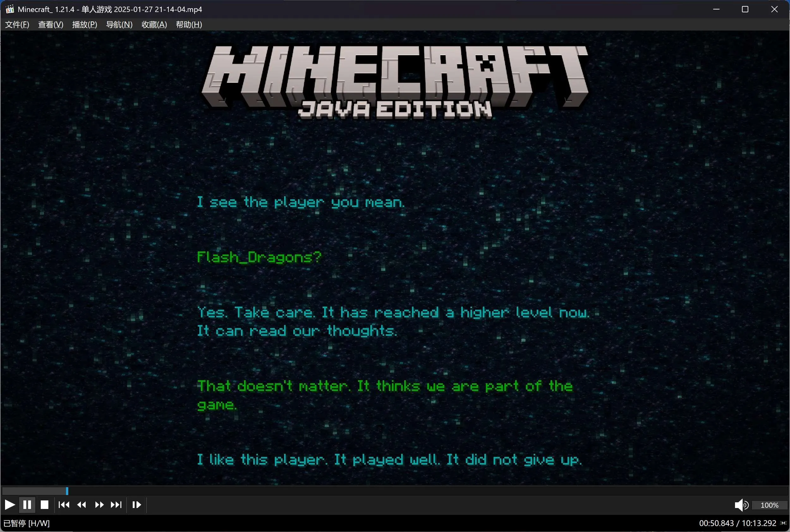The height and width of the screenshot is (532, 790).
Task: Open the 播放(P) menu
Action: tap(85, 24)
